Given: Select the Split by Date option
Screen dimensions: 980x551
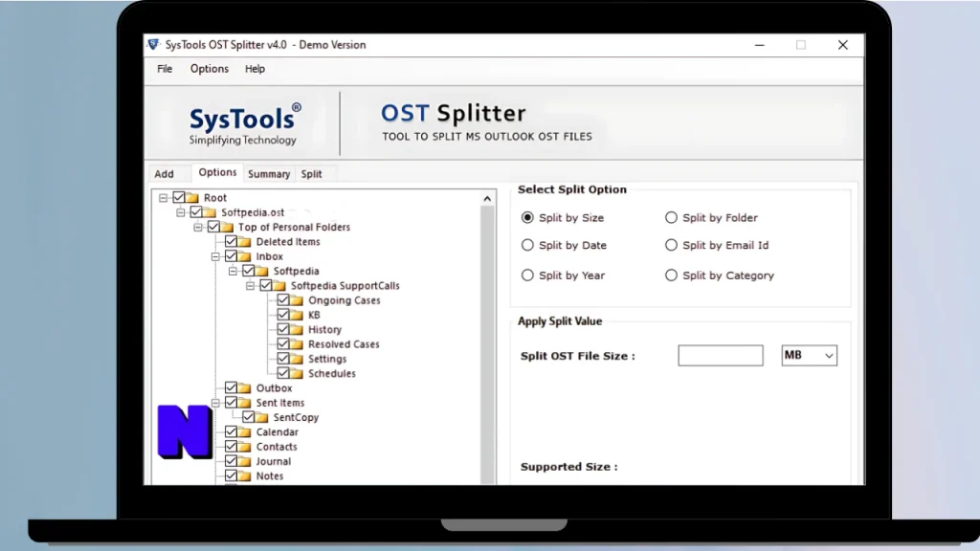Looking at the screenshot, I should 527,245.
